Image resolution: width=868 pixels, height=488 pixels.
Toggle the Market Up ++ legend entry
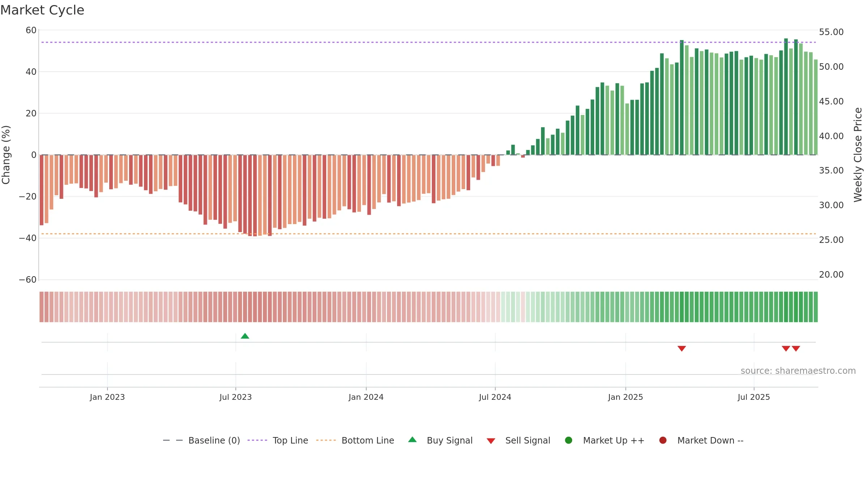(x=604, y=440)
